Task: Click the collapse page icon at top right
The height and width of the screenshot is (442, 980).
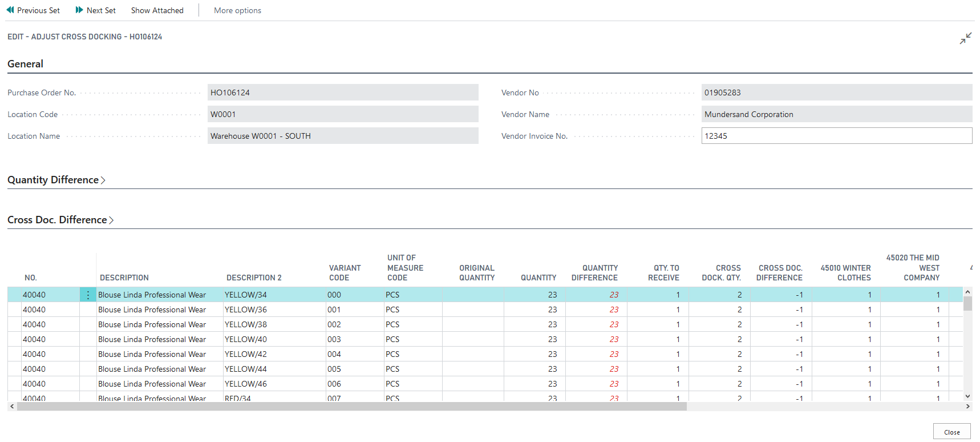Action: pos(965,38)
